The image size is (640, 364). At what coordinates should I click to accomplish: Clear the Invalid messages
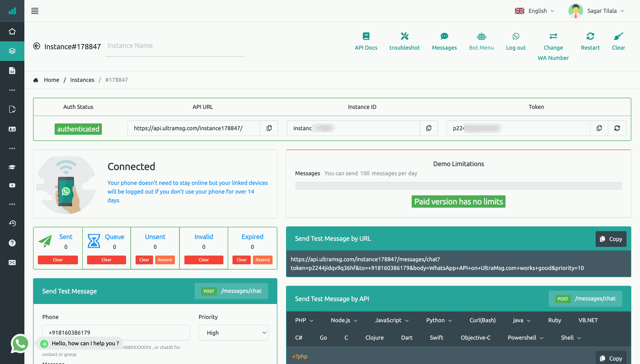(204, 260)
